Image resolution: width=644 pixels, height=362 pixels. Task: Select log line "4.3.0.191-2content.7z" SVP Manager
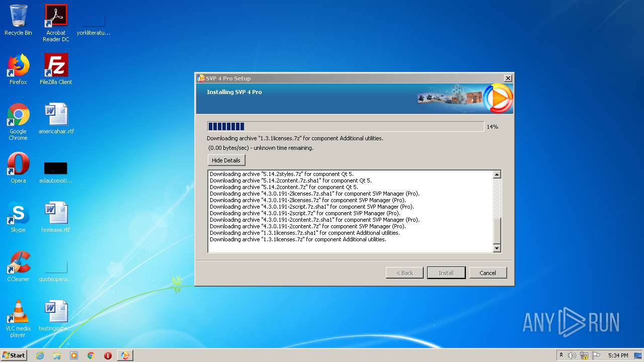307,226
